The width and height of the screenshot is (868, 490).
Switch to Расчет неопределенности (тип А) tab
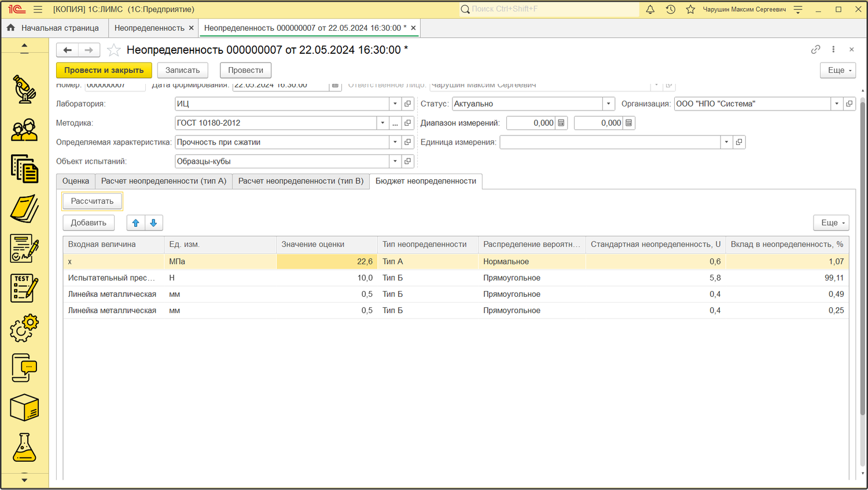(x=164, y=181)
